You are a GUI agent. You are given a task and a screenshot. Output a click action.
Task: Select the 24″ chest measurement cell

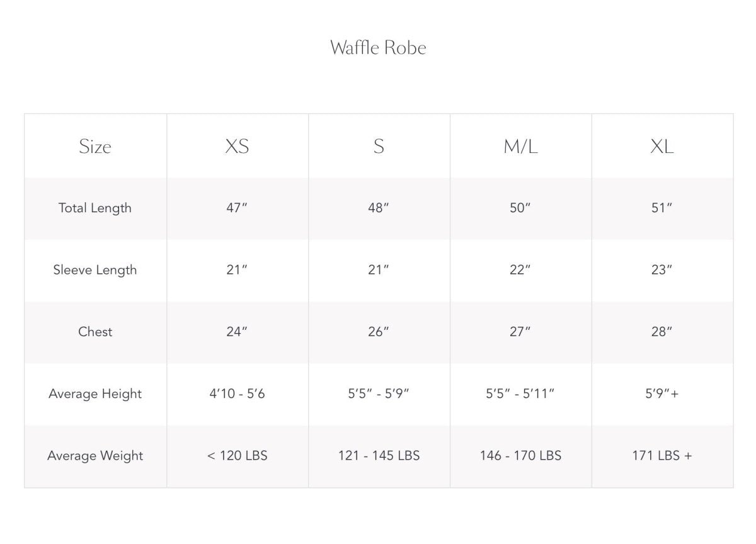(x=237, y=332)
